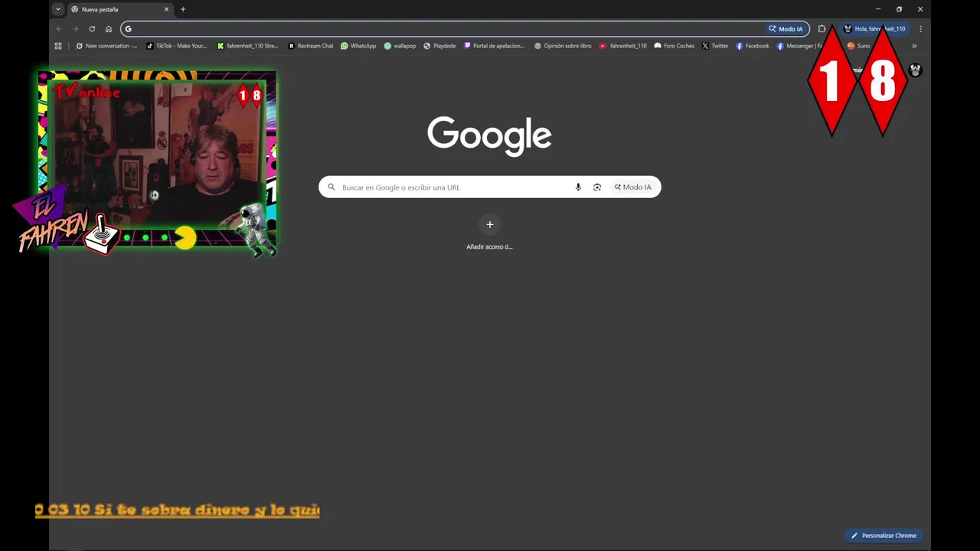The image size is (980, 551).
Task: Go to the home page icon
Action: (x=109, y=29)
